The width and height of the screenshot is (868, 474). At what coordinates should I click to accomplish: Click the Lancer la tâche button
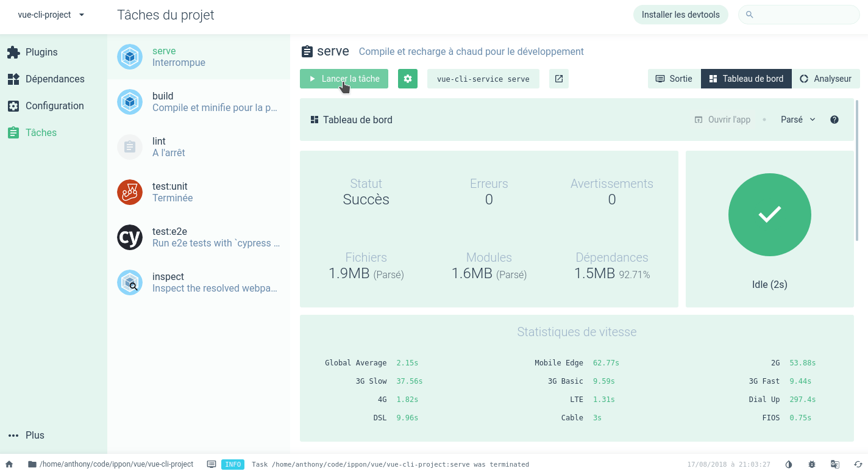point(343,78)
